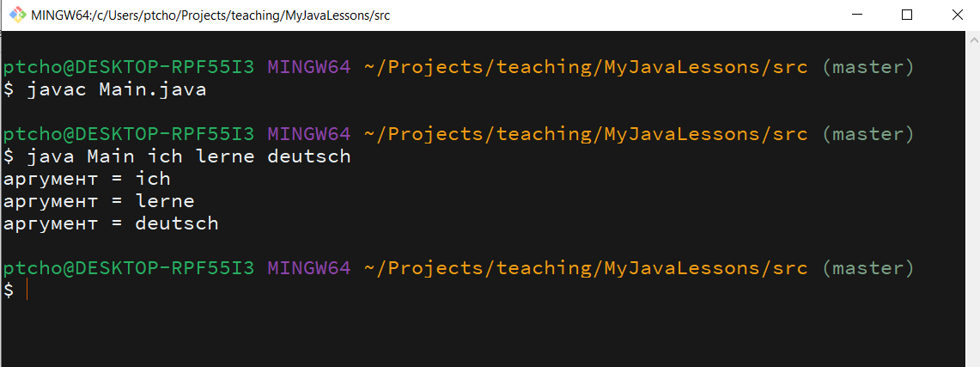The image size is (980, 367).
Task: Click the vertical scrollbar track
Action: [x=973, y=206]
